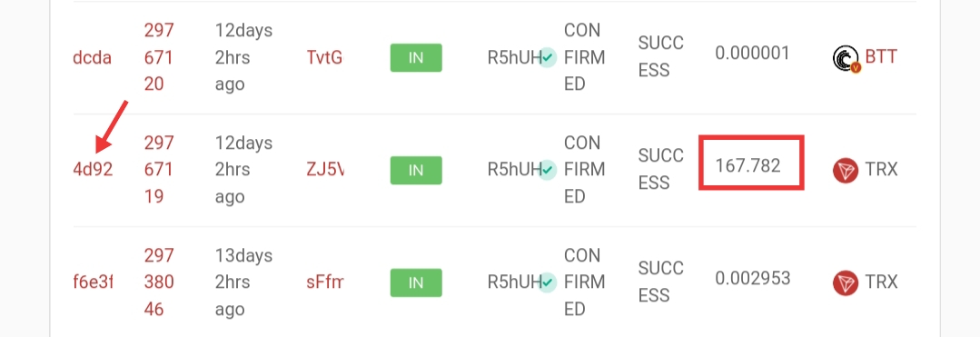Click the highlighted amount 167.782
The height and width of the screenshot is (337, 980).
click(748, 165)
